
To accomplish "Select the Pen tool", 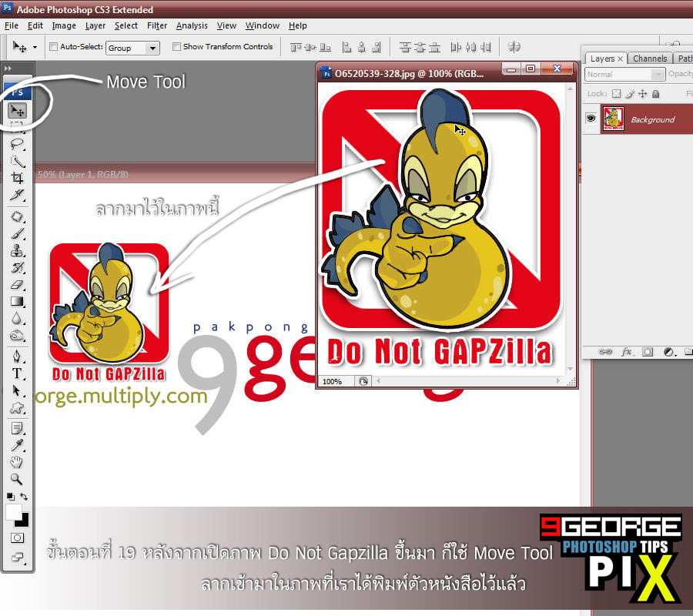I will pos(17,357).
